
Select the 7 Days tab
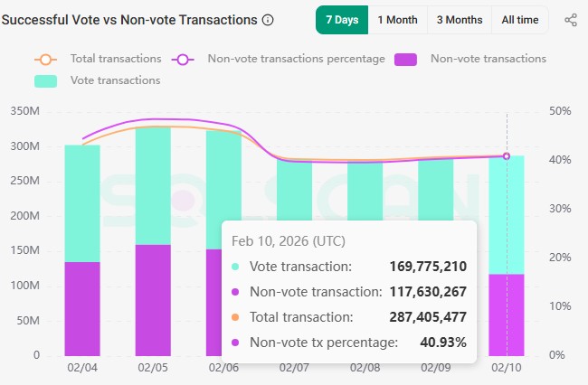click(x=342, y=20)
